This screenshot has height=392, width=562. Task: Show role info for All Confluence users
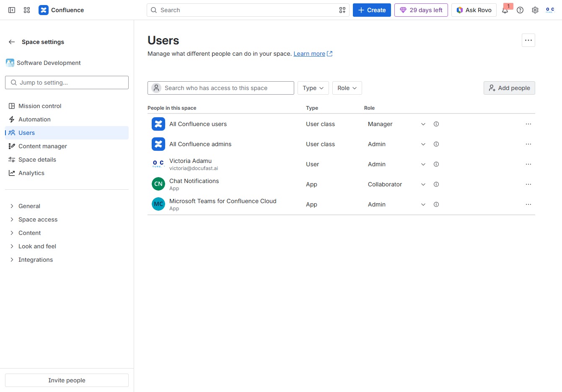(x=436, y=124)
